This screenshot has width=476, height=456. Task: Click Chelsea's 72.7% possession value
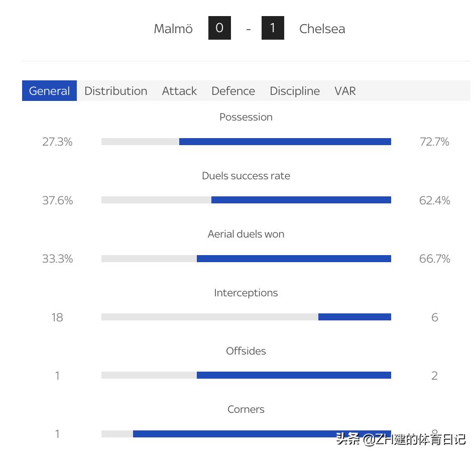(x=434, y=142)
